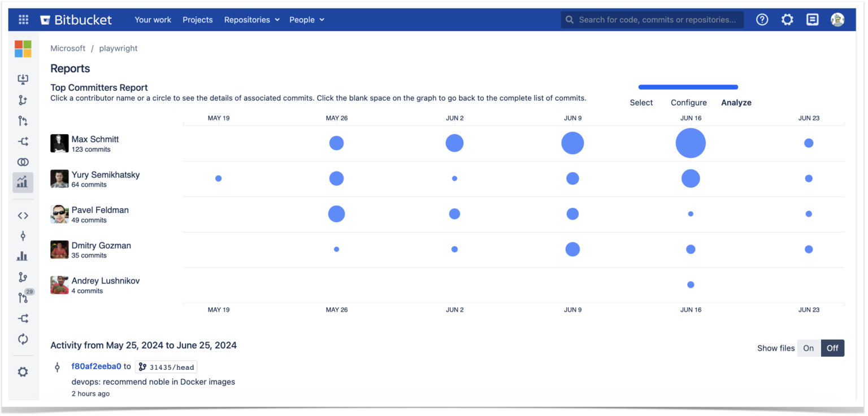Select the source code icon in the sidebar
Image resolution: width=868 pixels, height=416 pixels.
coord(23,215)
